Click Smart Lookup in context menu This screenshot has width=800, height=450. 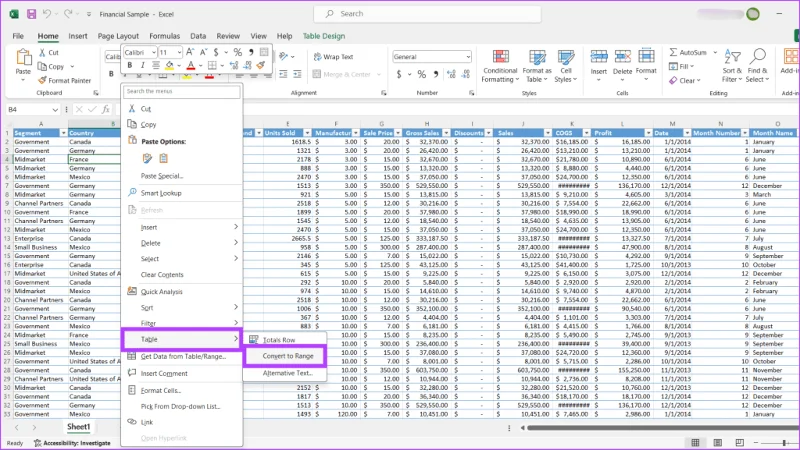[x=182, y=193]
